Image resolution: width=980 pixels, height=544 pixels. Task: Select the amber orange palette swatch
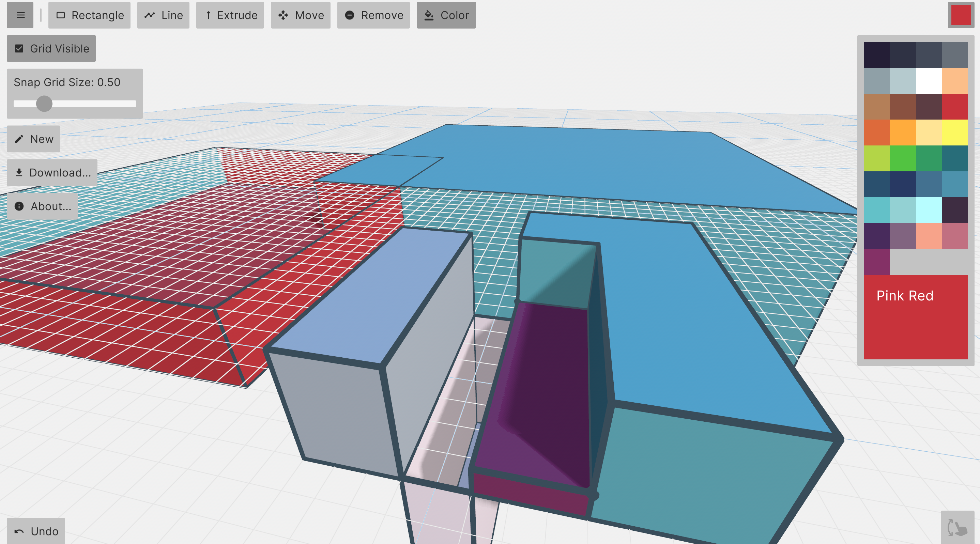click(903, 133)
